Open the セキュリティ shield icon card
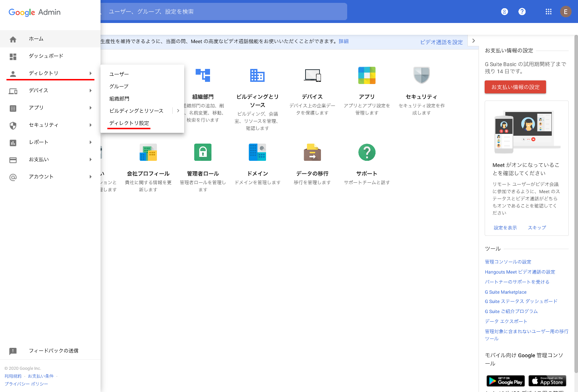Viewport: 578px width, 392px height. click(x=421, y=75)
